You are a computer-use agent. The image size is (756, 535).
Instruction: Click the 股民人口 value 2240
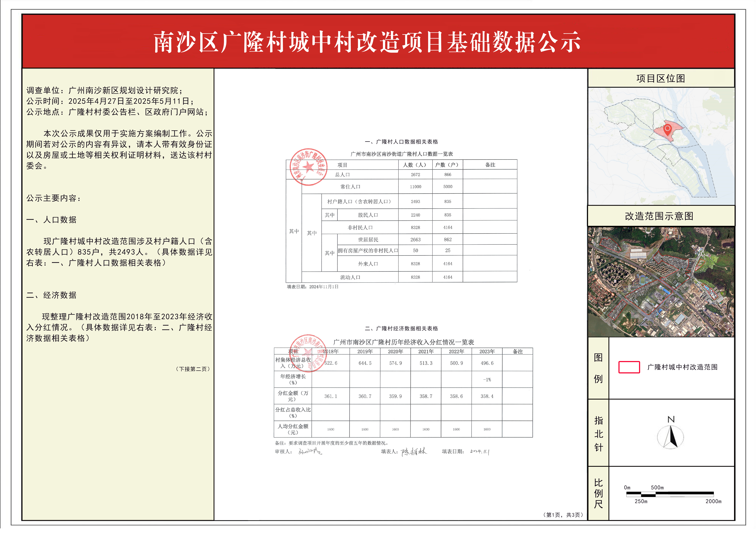coord(415,215)
